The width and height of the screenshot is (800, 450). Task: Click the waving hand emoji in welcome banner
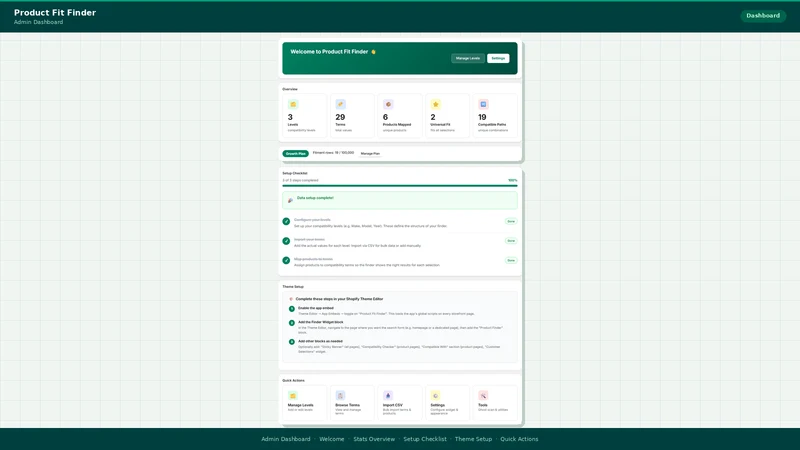[373, 52]
